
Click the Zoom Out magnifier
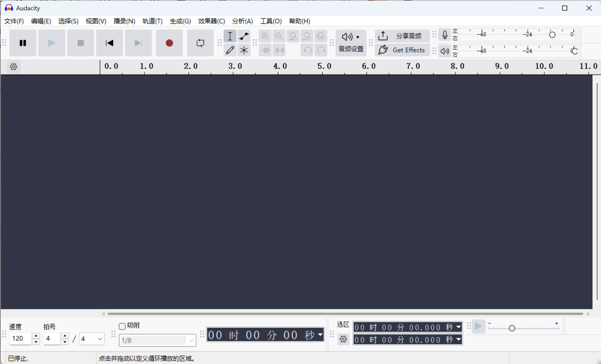tap(279, 36)
